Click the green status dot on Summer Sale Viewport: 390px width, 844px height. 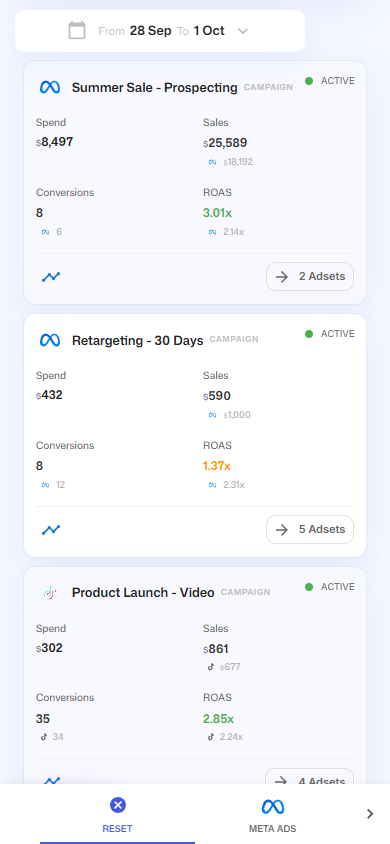(x=309, y=81)
